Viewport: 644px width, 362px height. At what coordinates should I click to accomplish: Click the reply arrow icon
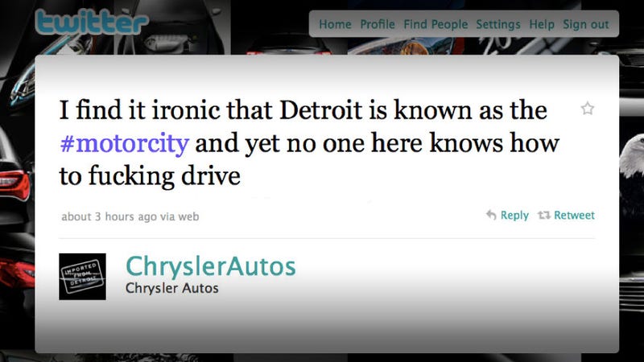(x=491, y=215)
